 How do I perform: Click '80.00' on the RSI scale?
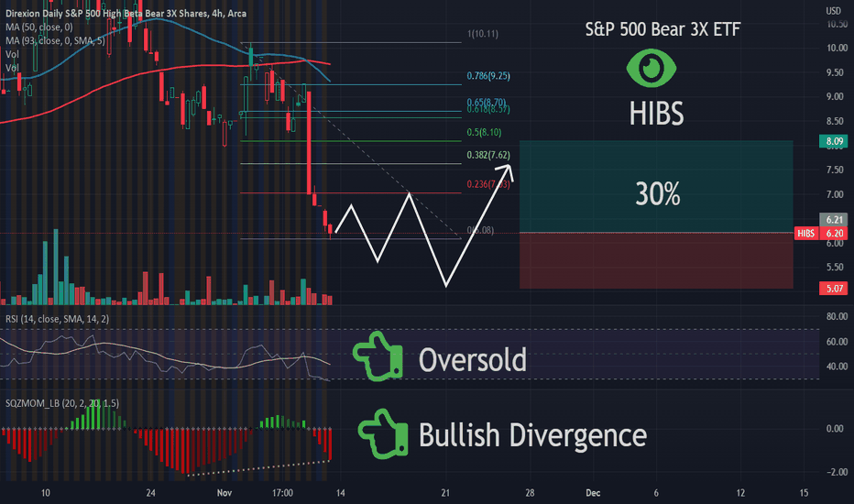837,316
